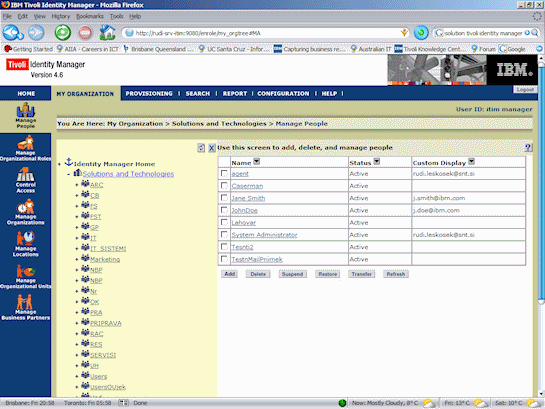
Task: Click the Logout button
Action: tap(525, 90)
